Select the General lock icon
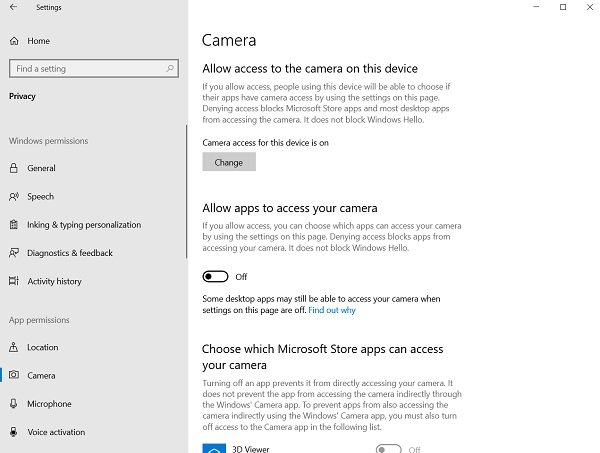 point(14,169)
